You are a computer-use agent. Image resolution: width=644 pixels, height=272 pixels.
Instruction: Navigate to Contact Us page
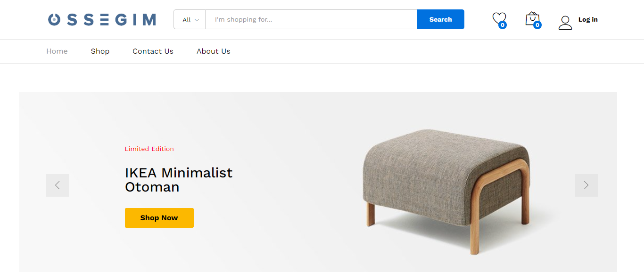click(153, 51)
